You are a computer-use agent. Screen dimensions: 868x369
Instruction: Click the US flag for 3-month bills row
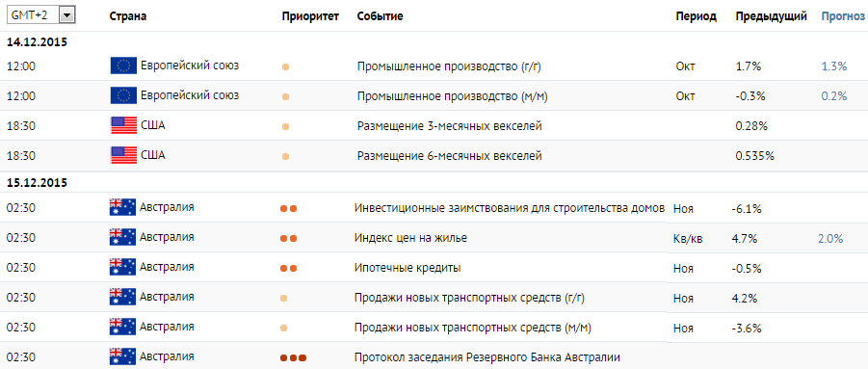(123, 125)
